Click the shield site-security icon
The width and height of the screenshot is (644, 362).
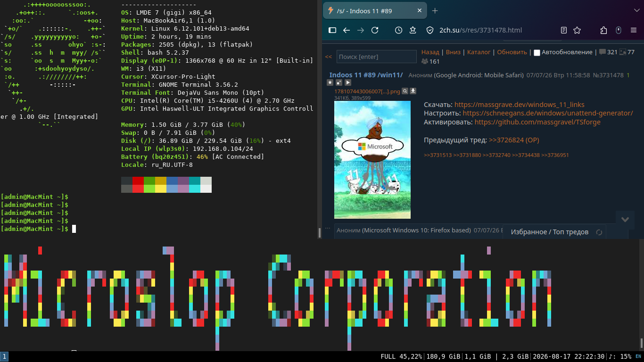429,30
